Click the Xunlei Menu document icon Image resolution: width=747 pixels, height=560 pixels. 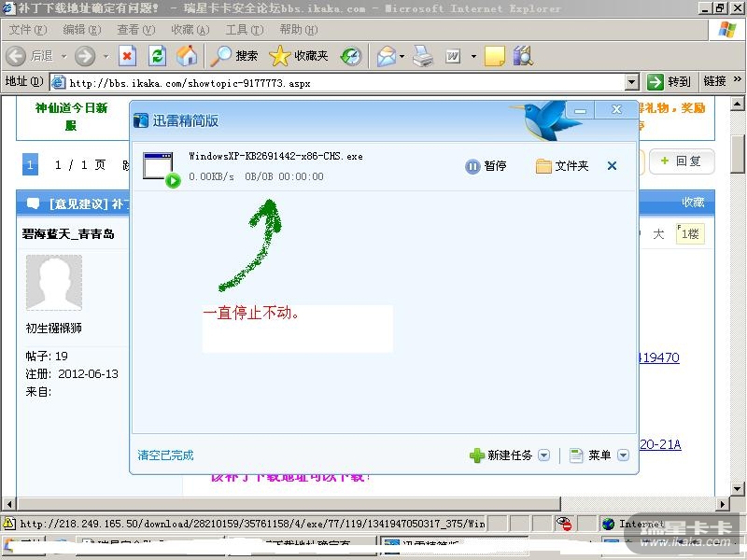[576, 455]
